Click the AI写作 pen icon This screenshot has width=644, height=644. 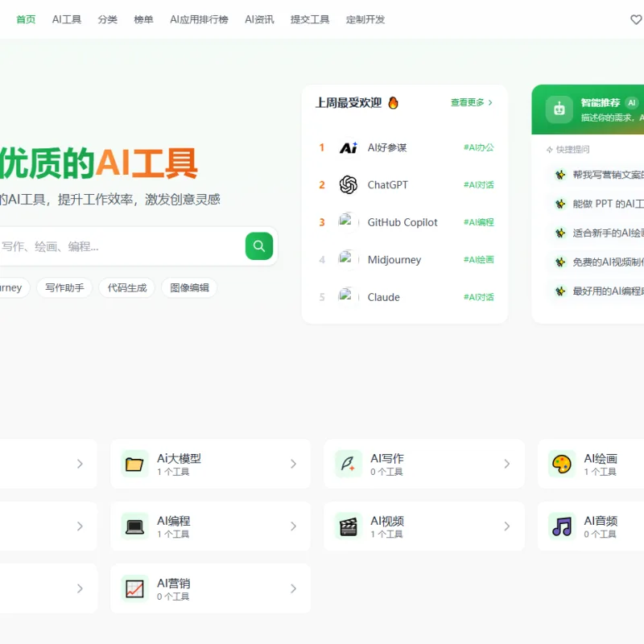pos(349,464)
